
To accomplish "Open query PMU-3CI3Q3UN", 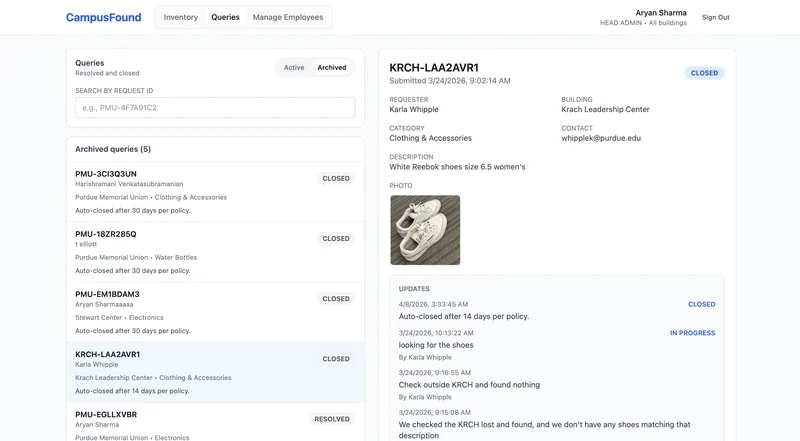I will point(215,192).
